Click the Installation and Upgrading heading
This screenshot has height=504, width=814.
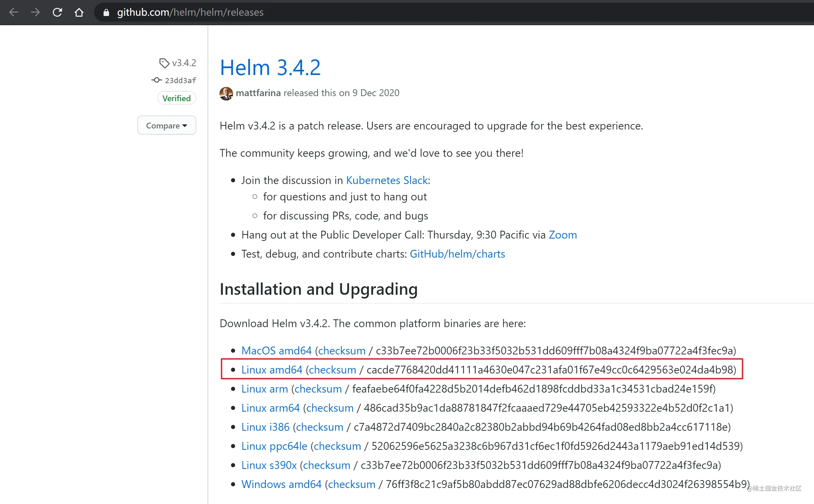point(319,289)
